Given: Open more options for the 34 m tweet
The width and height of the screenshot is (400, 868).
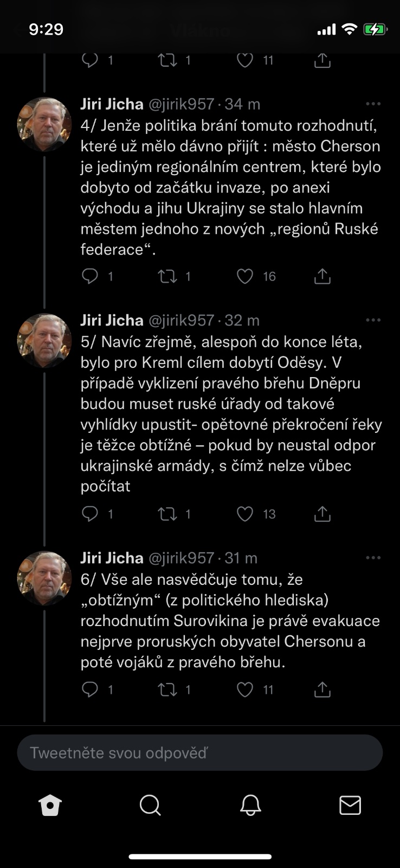Looking at the screenshot, I should [373, 104].
